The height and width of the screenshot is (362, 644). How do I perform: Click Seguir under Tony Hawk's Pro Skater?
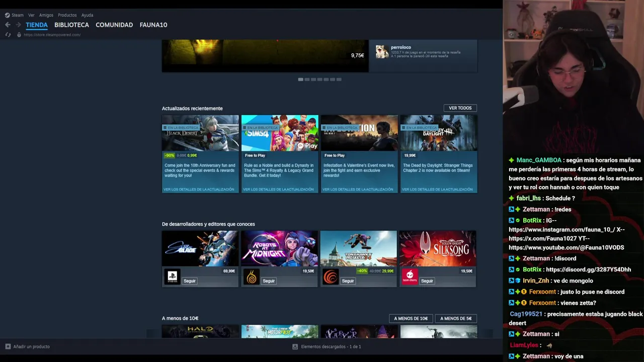pos(348,281)
